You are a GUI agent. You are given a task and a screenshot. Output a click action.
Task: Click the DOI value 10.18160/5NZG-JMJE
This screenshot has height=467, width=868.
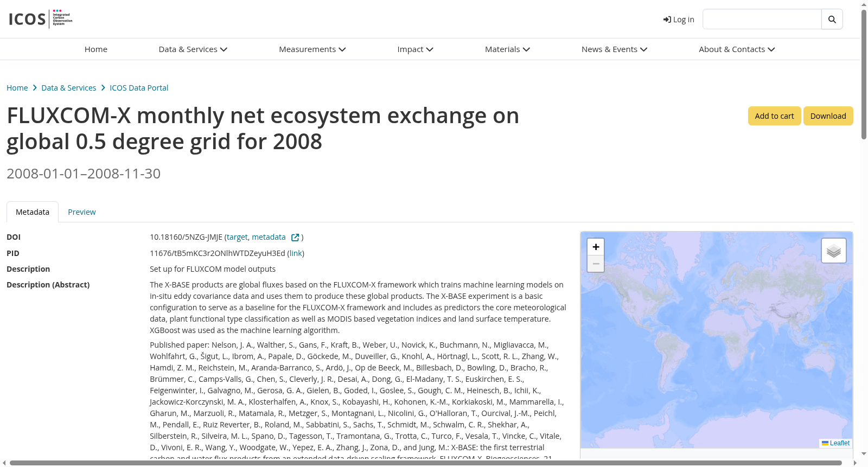186,237
